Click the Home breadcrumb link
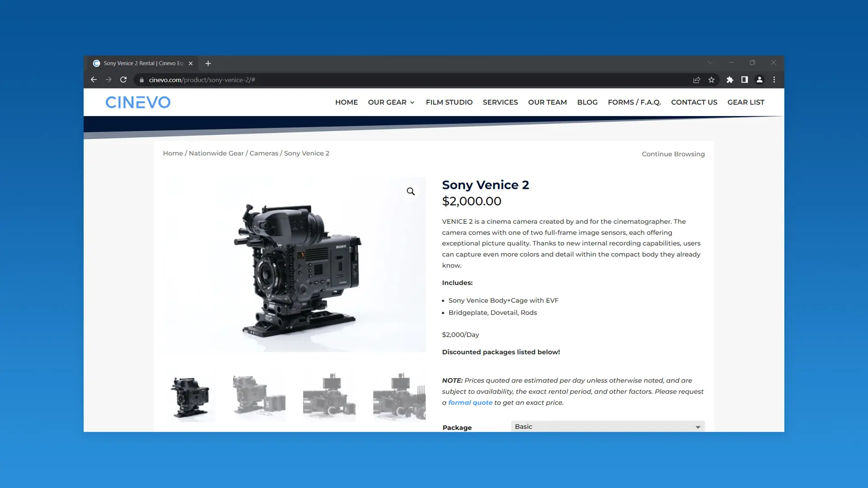This screenshot has width=868, height=488. (173, 153)
